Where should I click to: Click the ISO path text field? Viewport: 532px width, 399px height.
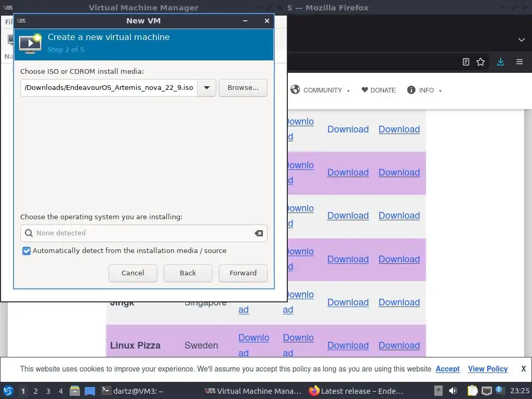coord(109,88)
